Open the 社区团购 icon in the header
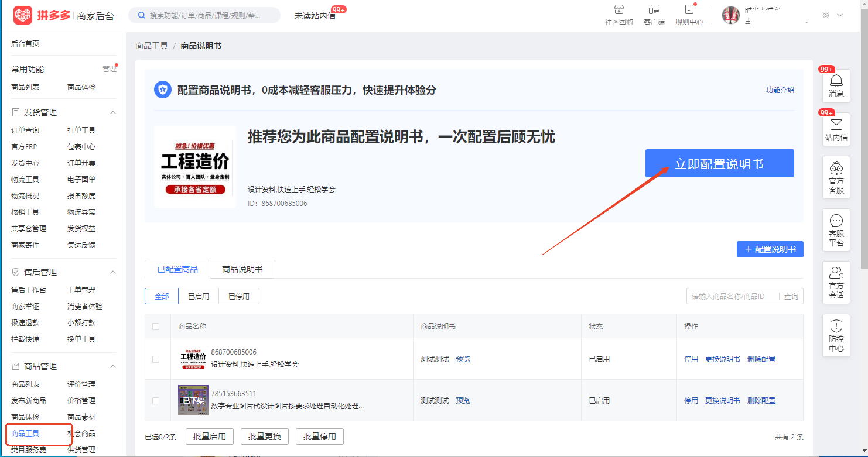Screen dimensions: 868x457 pos(618,15)
